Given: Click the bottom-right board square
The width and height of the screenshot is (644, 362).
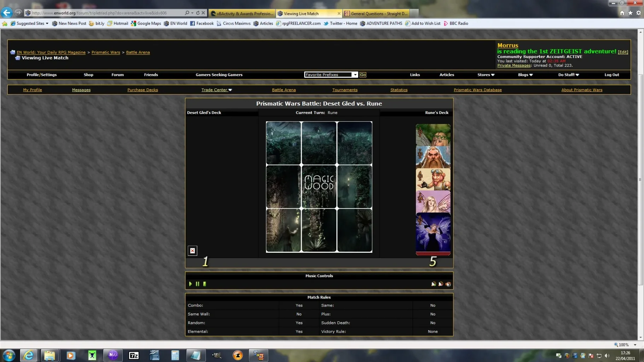Looking at the screenshot, I should (x=355, y=230).
